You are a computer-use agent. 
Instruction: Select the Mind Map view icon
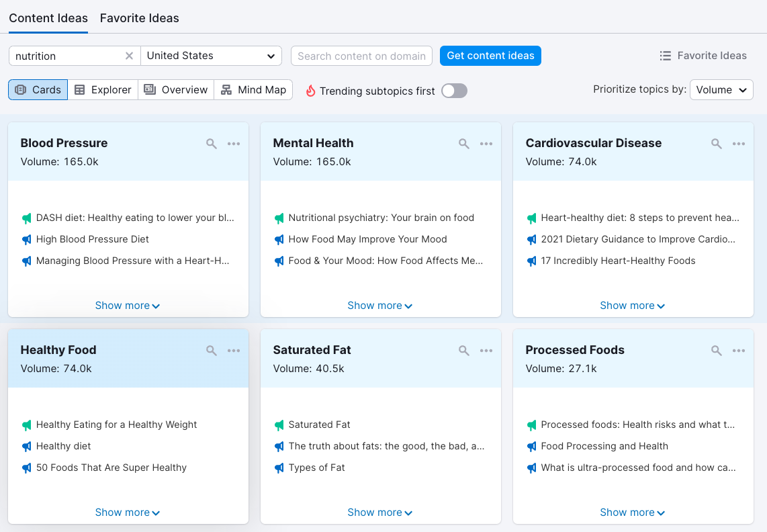[253, 89]
